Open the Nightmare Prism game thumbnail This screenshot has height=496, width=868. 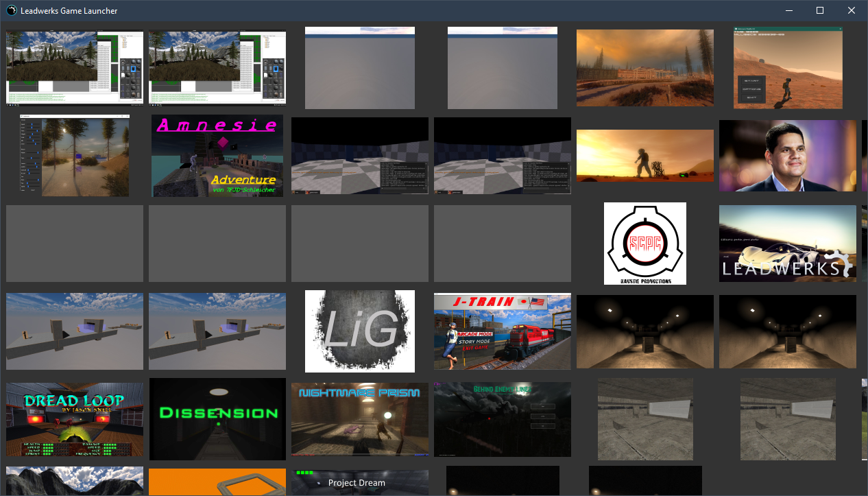click(x=360, y=419)
